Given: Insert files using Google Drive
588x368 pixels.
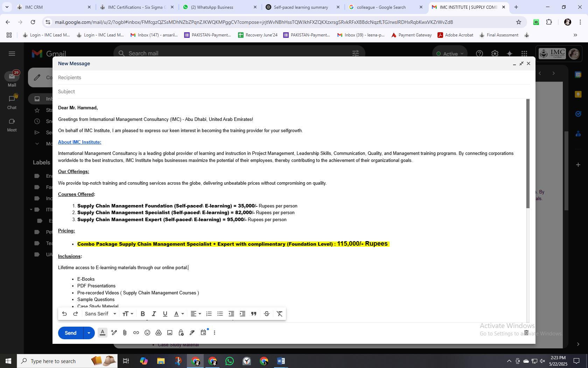Looking at the screenshot, I should [x=159, y=333].
